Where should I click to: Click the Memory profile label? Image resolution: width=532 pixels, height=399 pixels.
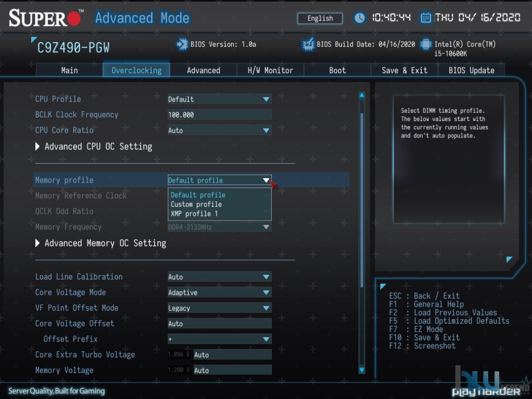64,180
